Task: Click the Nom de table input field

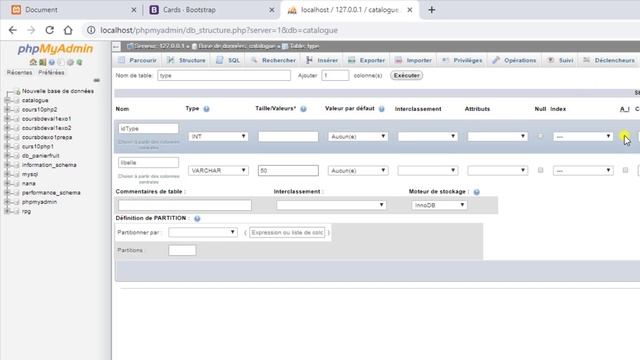Action: (x=224, y=76)
